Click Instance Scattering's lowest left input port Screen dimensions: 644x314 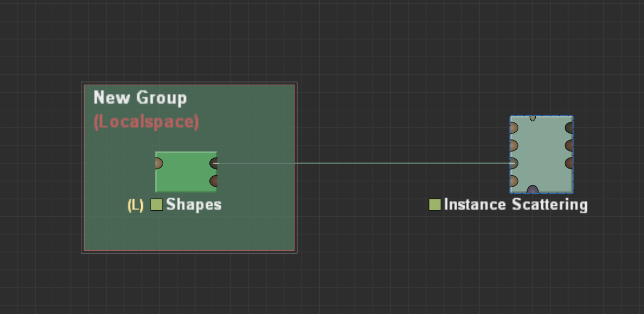(514, 181)
